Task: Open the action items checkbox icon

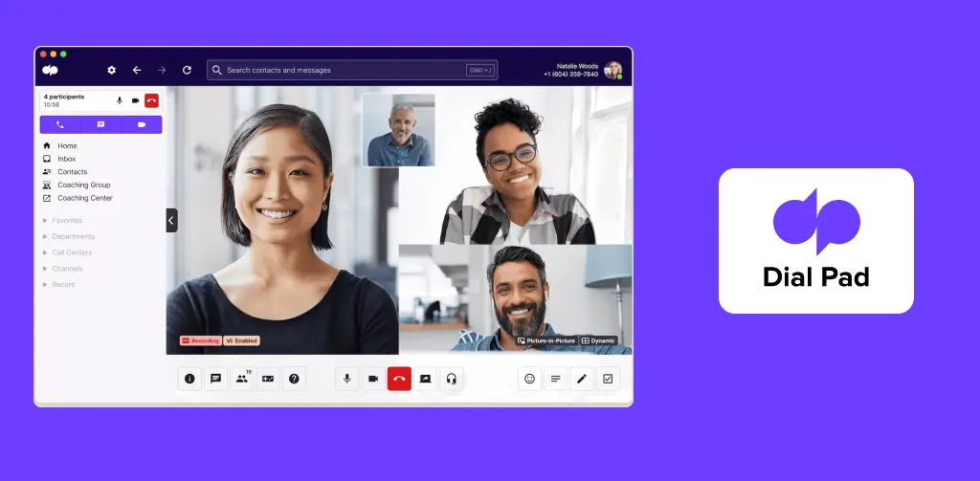Action: tap(608, 379)
